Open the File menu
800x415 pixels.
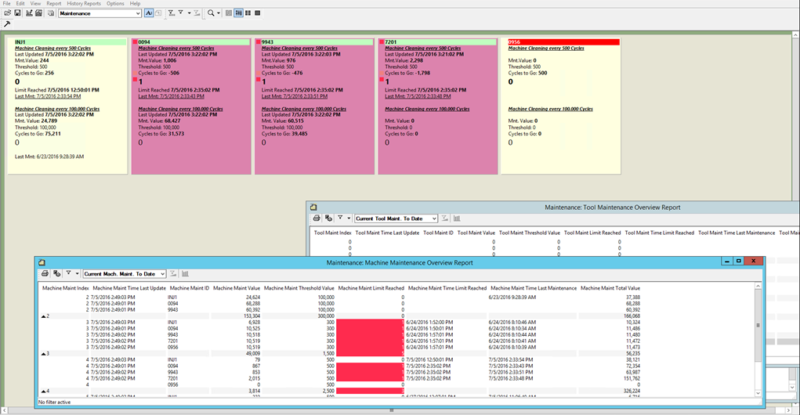7,3
